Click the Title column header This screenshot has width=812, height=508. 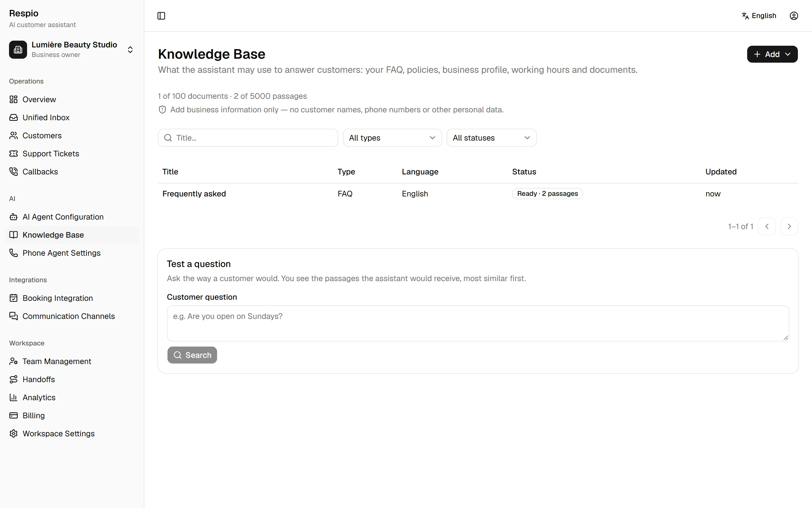(170, 172)
